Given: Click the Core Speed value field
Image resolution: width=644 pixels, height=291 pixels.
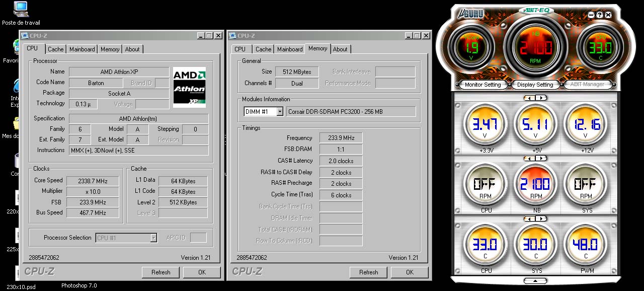Looking at the screenshot, I should (93, 181).
